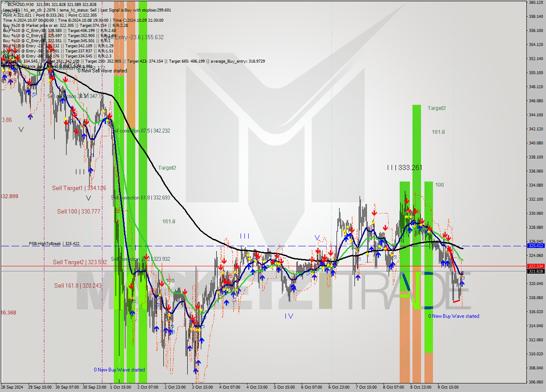
Task: Click the 'Sell 161.8 | 320.243' label
Action: pos(78,285)
